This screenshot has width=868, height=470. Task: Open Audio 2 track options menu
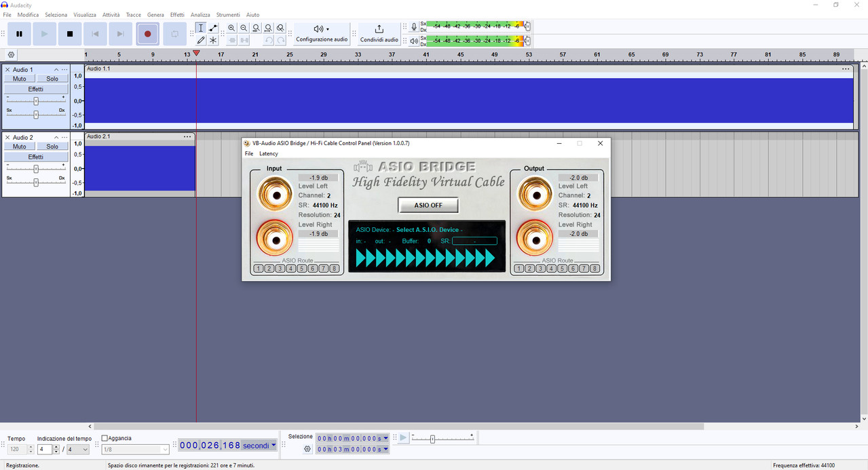point(64,138)
